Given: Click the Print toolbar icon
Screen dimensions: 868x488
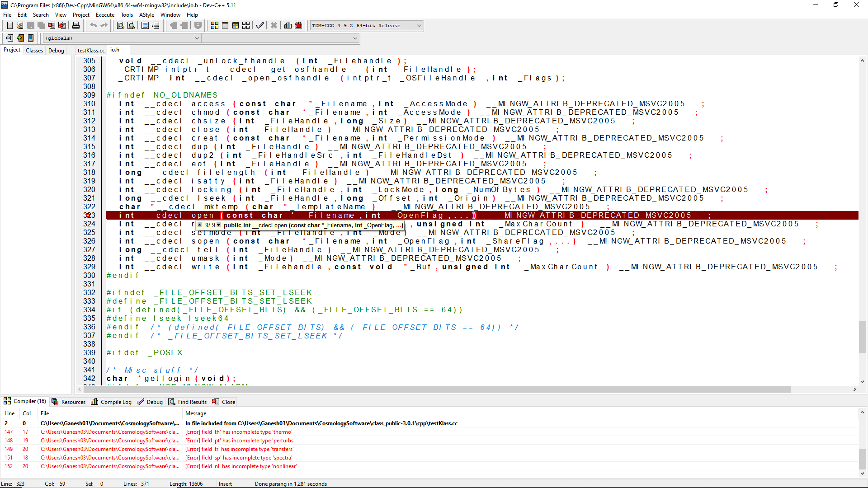Looking at the screenshot, I should pyautogui.click(x=76, y=25).
